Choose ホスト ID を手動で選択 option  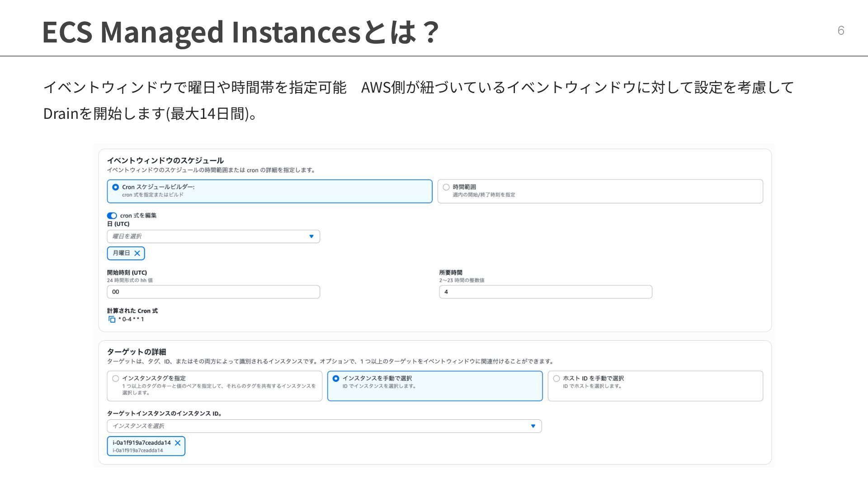pyautogui.click(x=557, y=379)
